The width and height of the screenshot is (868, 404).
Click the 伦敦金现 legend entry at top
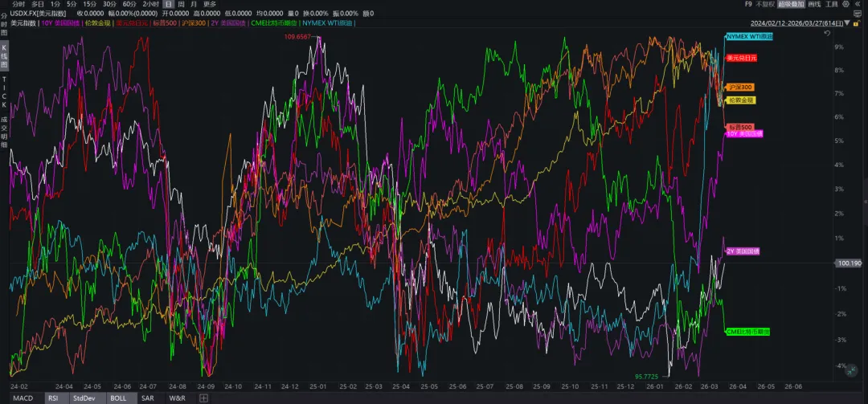[x=98, y=23]
